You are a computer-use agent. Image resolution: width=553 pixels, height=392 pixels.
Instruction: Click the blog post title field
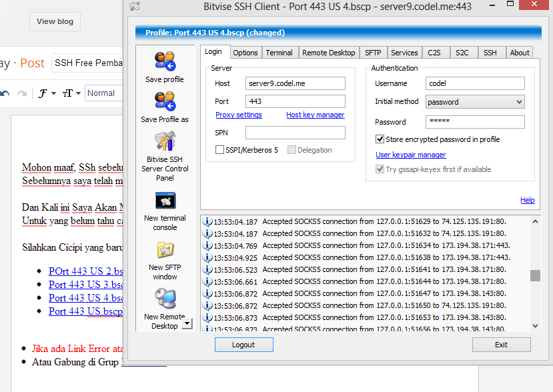(87, 63)
